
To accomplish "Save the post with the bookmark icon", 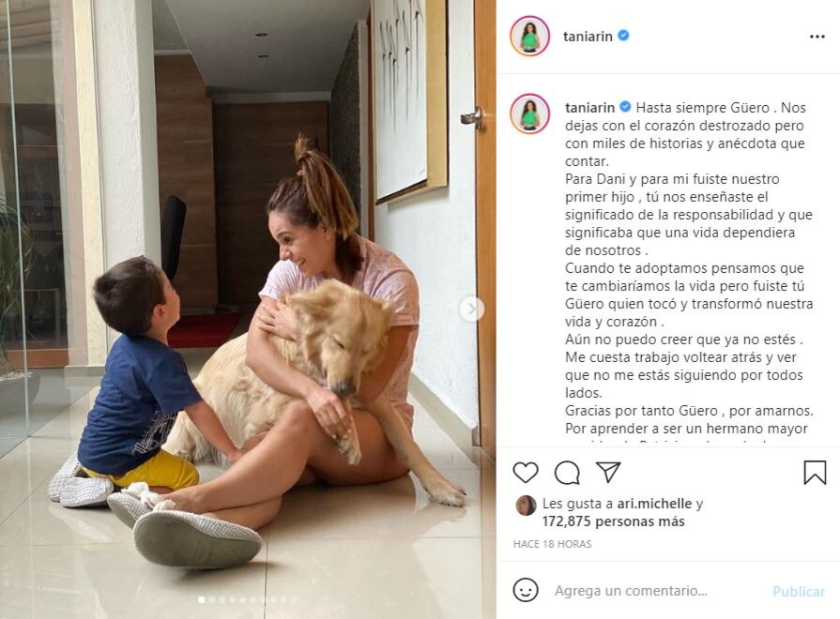I will [x=815, y=473].
